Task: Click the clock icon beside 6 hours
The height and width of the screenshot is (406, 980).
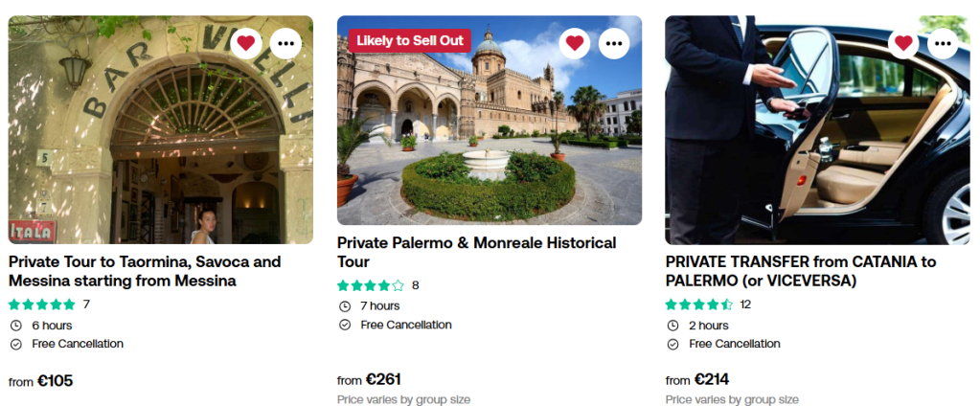Action: 15,326
